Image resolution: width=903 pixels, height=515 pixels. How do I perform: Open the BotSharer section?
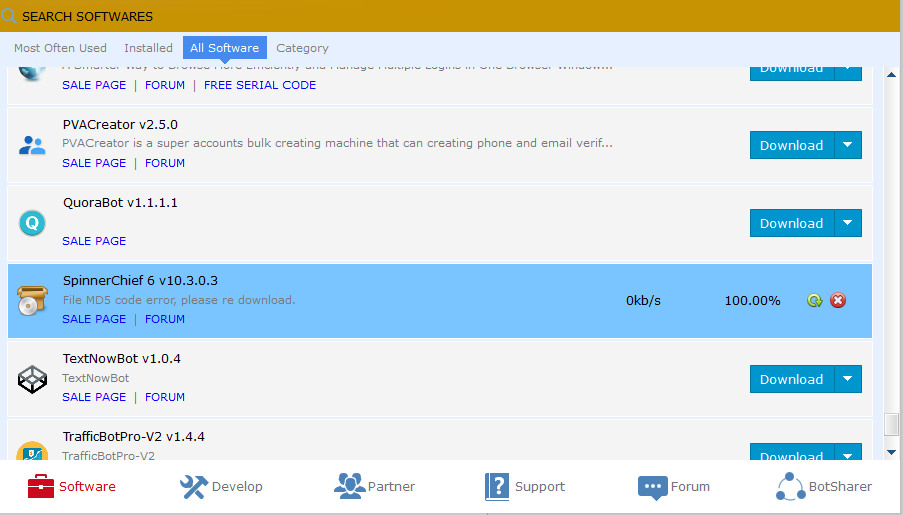[x=824, y=487]
